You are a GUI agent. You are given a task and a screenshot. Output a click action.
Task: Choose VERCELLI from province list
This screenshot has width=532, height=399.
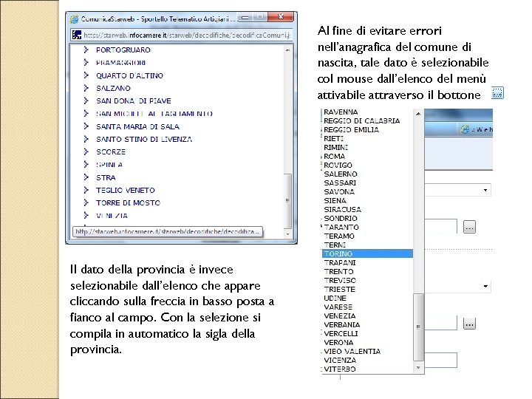(341, 333)
